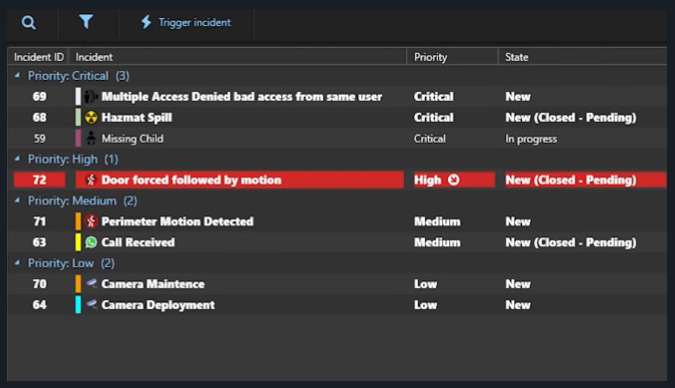Image resolution: width=675 pixels, height=388 pixels.
Task: Click the State column header
Action: (x=582, y=57)
